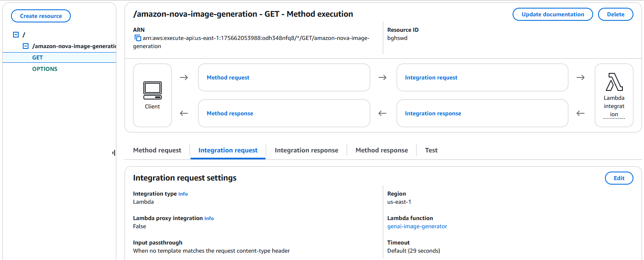Select the root "/" resource in the tree
This screenshot has height=260, width=644.
(24, 35)
